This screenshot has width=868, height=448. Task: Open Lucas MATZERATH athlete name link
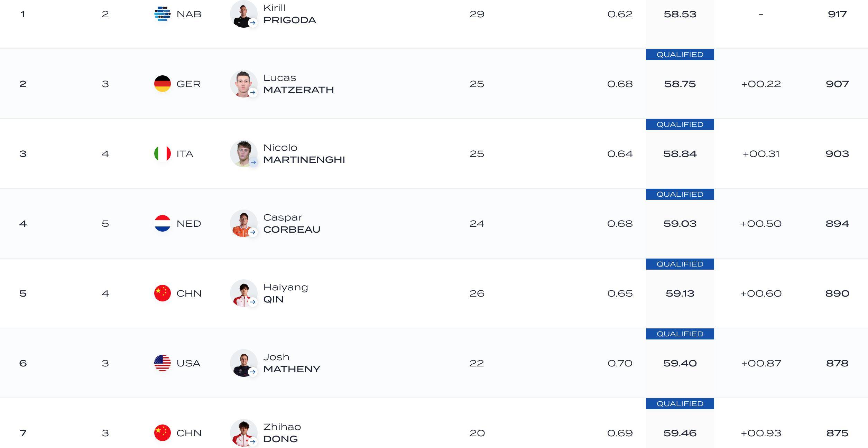pyautogui.click(x=298, y=84)
